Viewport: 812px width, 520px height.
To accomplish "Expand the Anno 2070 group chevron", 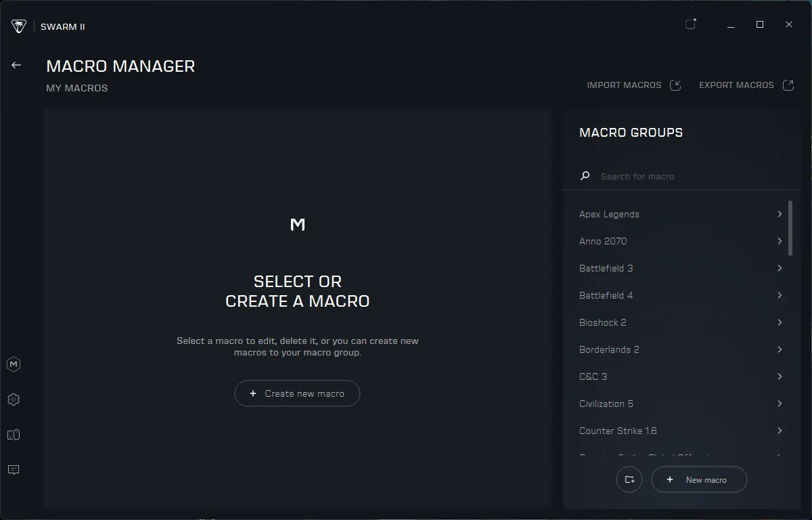I will [x=780, y=241].
